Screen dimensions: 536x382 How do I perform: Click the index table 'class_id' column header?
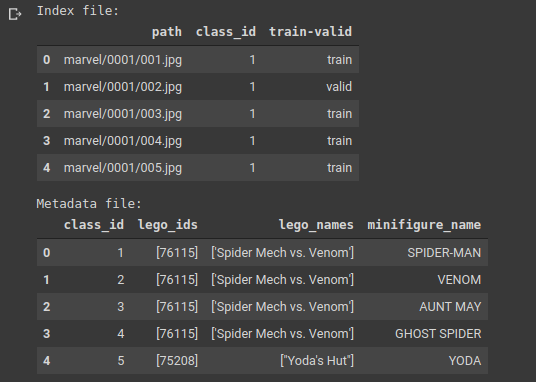(x=226, y=31)
